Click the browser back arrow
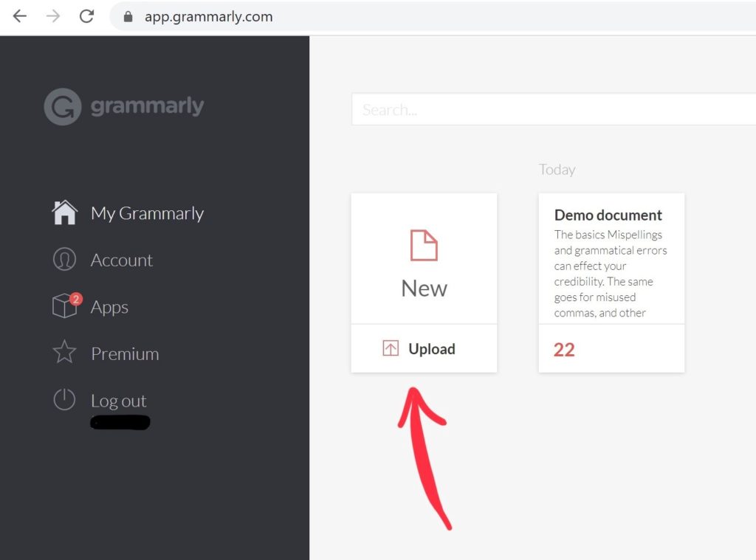 click(20, 16)
